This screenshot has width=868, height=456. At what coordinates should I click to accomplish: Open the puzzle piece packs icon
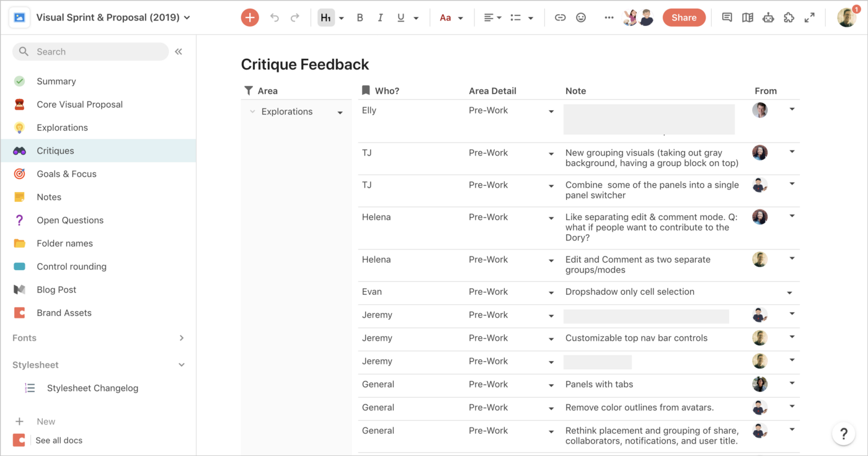point(789,18)
